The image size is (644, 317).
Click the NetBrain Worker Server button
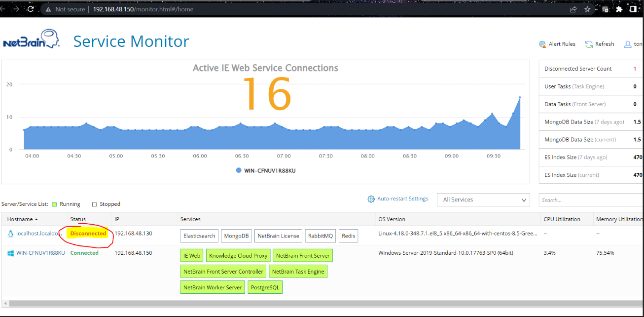pyautogui.click(x=213, y=287)
